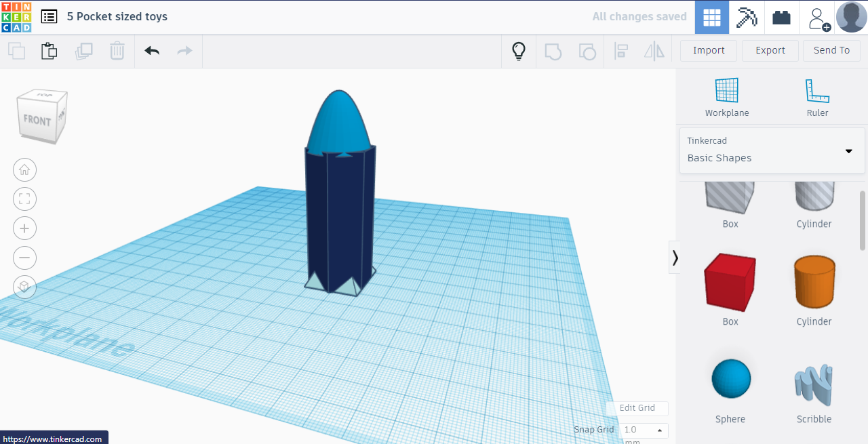Switch to orthographic view icon
The image size is (868, 444).
[x=24, y=287]
